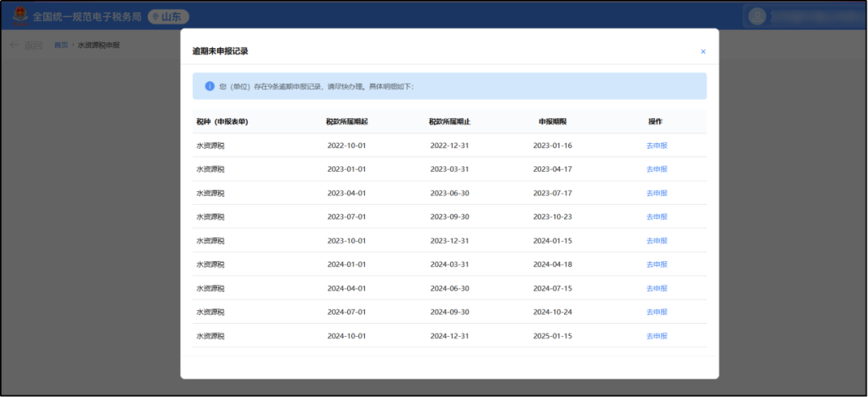Open the 山东 location selector
The width and height of the screenshot is (868, 397).
(x=168, y=17)
